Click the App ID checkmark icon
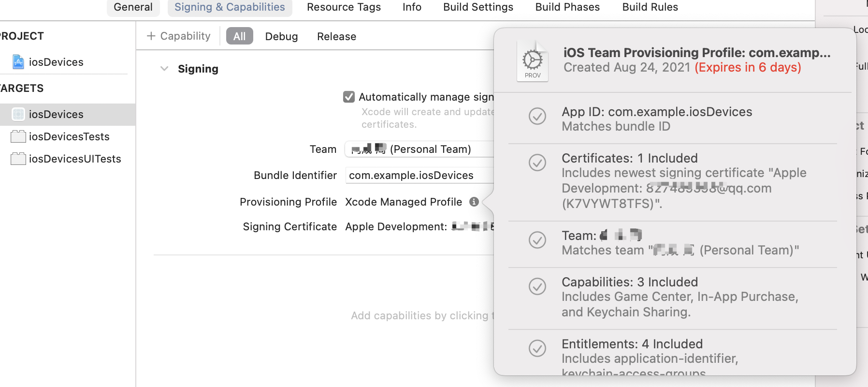 pos(537,116)
